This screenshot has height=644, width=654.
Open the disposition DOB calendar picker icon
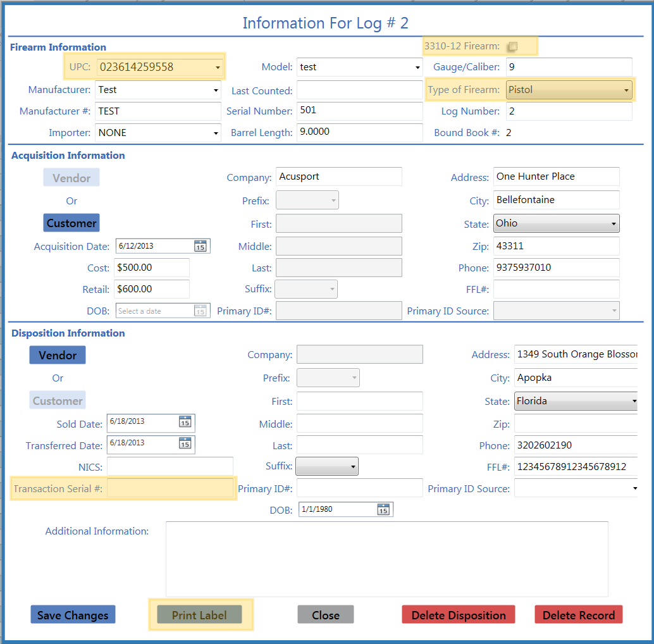[x=383, y=509]
